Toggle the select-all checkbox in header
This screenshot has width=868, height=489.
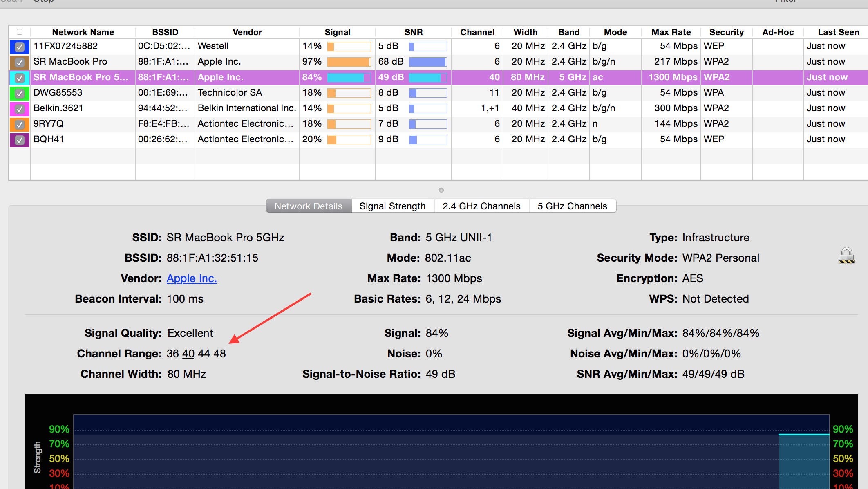click(19, 32)
